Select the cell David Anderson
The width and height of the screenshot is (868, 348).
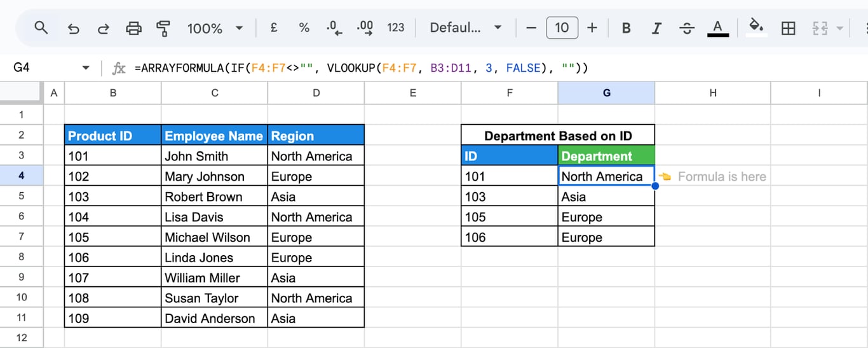[x=215, y=318]
